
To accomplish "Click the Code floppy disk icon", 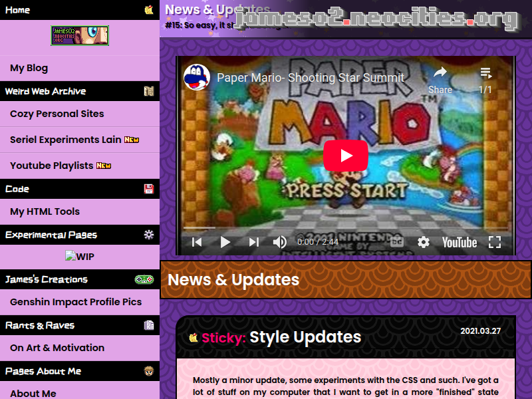I will pos(148,189).
